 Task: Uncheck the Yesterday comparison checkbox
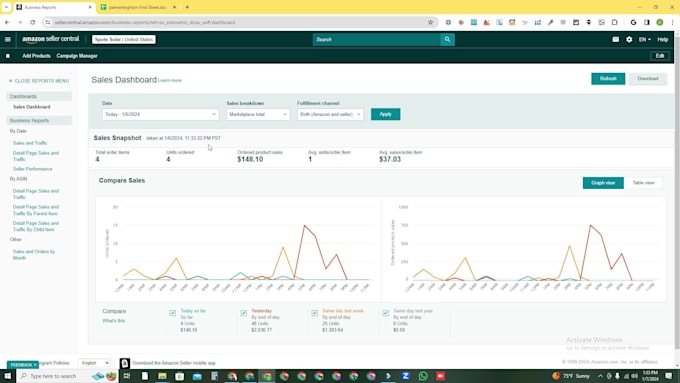(243, 313)
